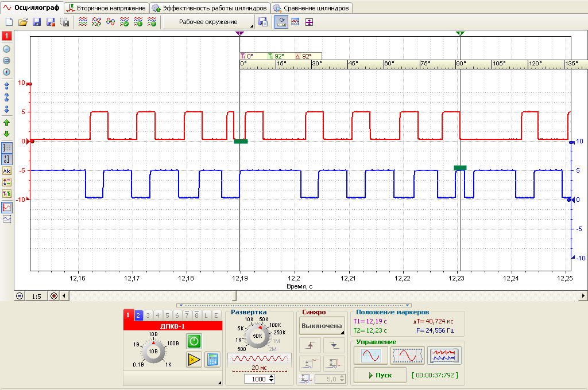Toggle the vertical grid lines button

coord(7,148)
